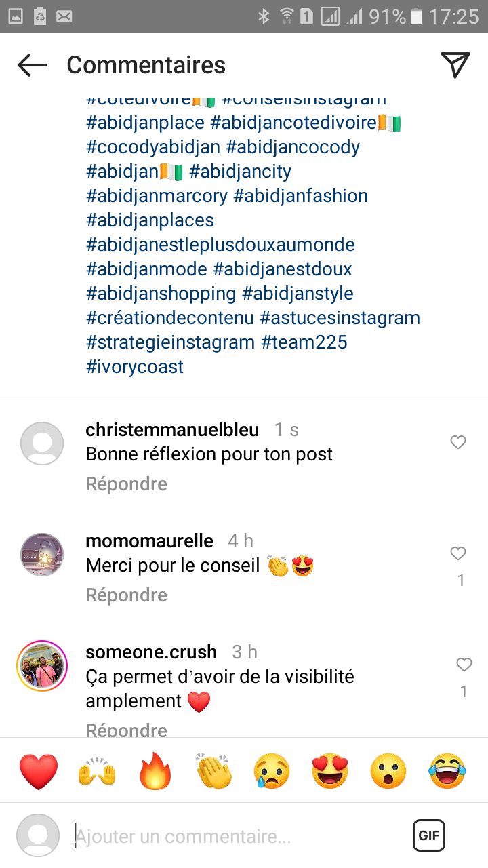Insert the heart-eyes emoji

[330, 771]
